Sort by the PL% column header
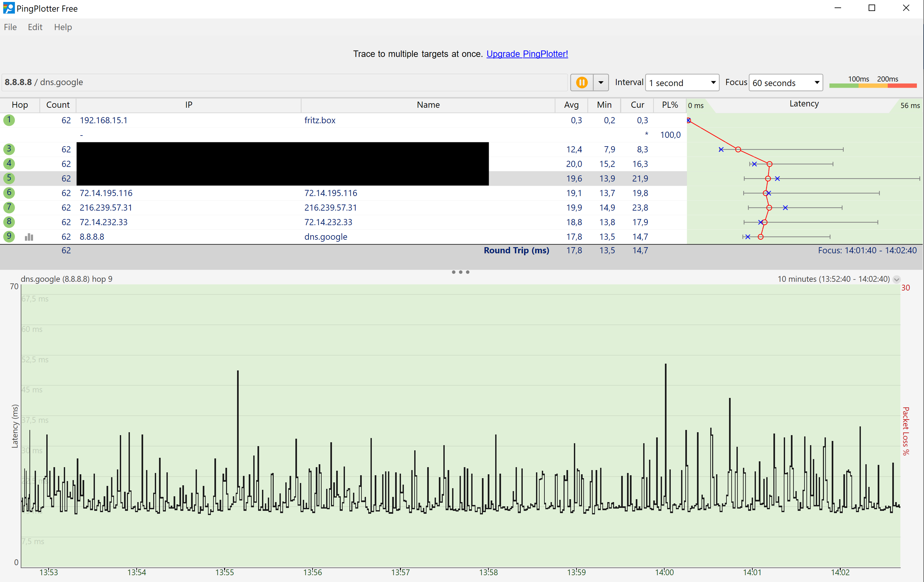924x582 pixels. tap(669, 105)
